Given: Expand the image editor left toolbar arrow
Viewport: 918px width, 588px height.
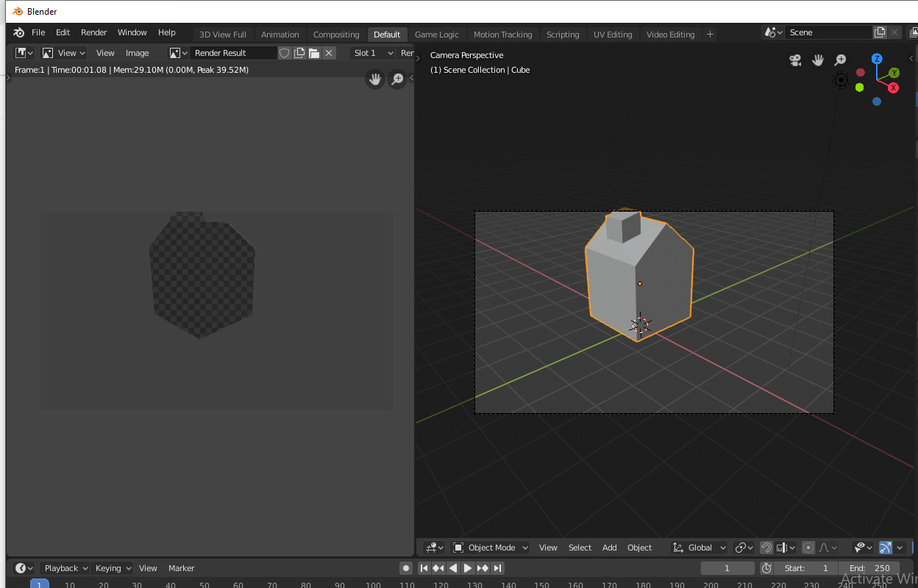Looking at the screenshot, I should click(9, 77).
